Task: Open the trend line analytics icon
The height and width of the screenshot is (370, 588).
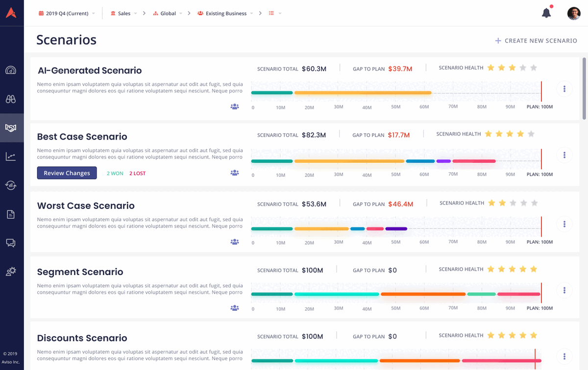Action: click(x=11, y=156)
